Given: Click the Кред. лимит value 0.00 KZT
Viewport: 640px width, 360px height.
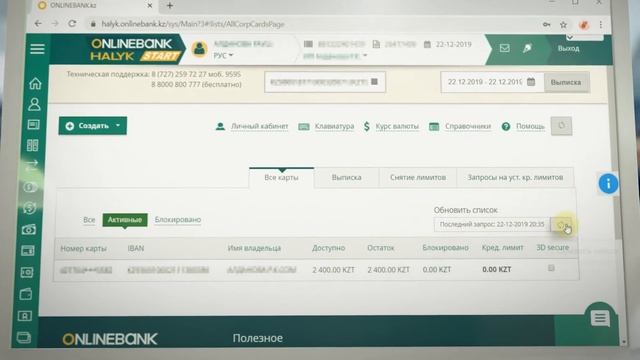Looking at the screenshot, I should (x=496, y=269).
